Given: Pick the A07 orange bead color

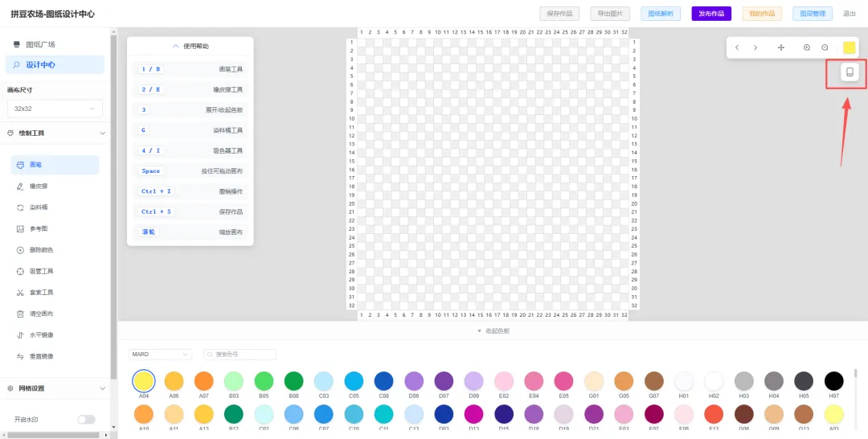Looking at the screenshot, I should tap(203, 381).
